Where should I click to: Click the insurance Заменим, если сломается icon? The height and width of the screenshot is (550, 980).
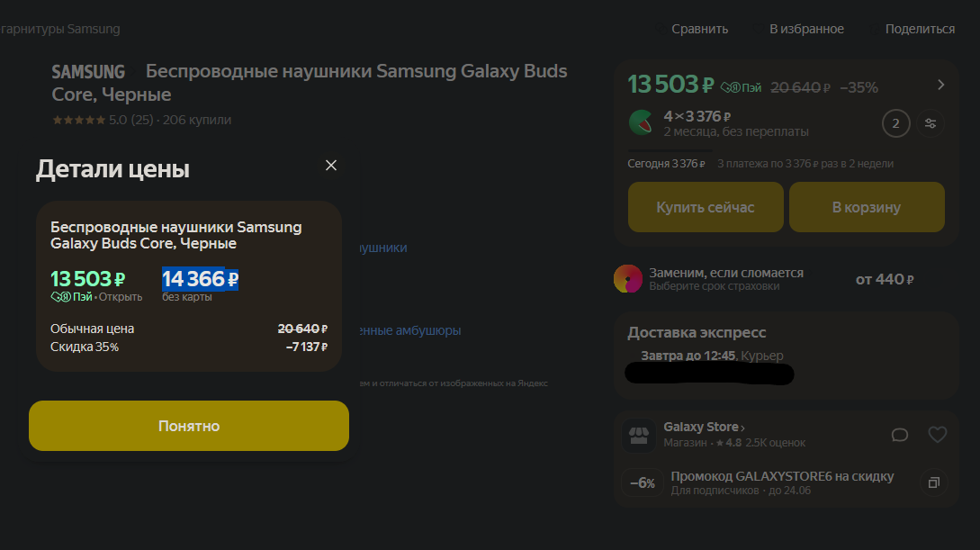pyautogui.click(x=627, y=279)
